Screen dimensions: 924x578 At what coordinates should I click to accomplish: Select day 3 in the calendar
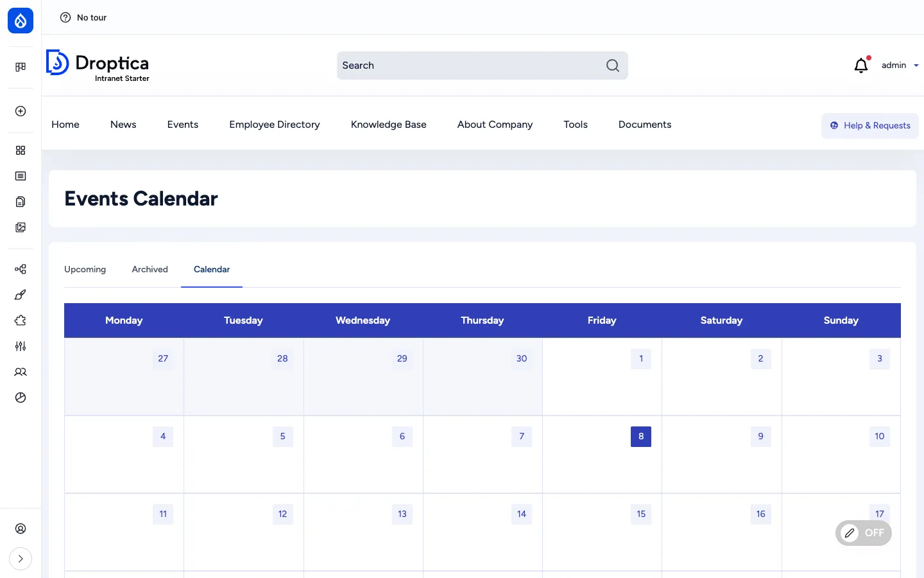pyautogui.click(x=880, y=359)
